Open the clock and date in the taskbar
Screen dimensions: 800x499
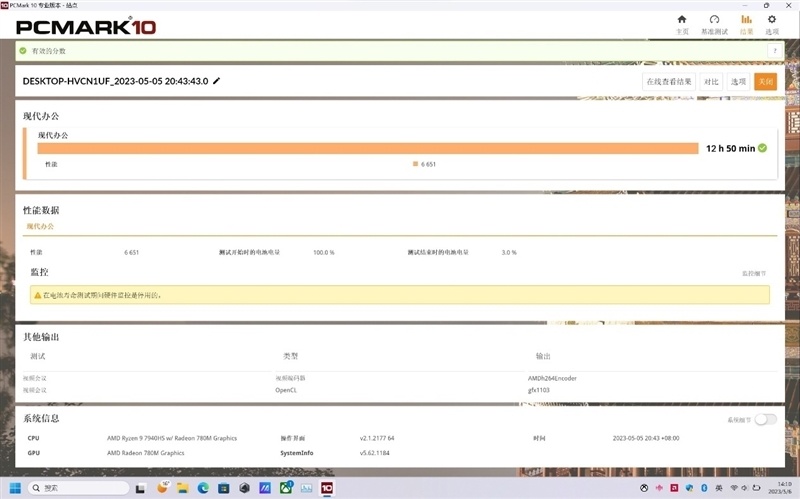tap(780, 488)
